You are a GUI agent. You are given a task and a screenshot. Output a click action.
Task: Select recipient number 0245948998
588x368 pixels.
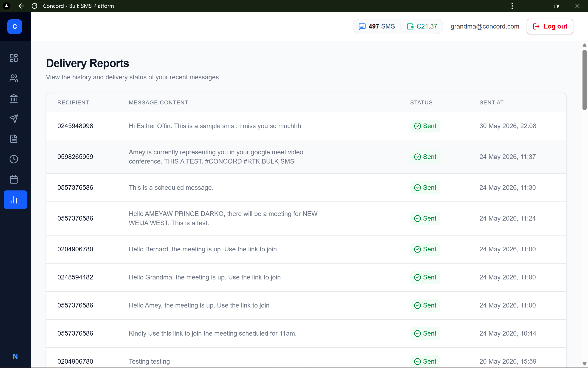tap(75, 126)
